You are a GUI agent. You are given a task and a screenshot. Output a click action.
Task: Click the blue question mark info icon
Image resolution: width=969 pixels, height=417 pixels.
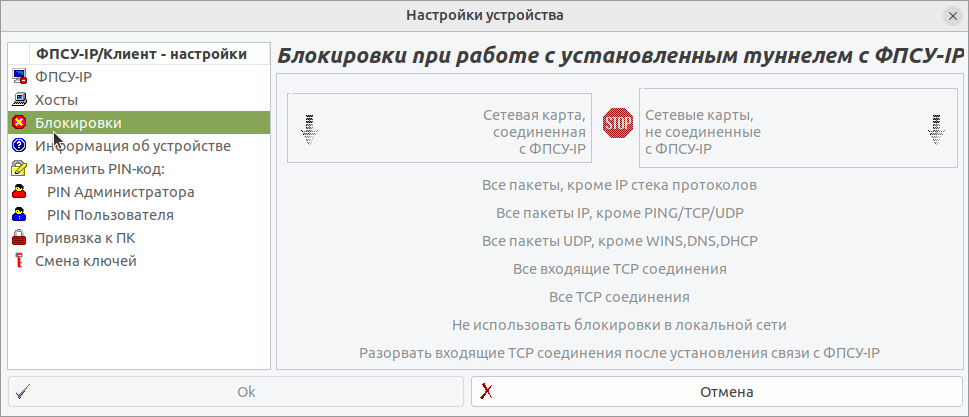click(19, 146)
